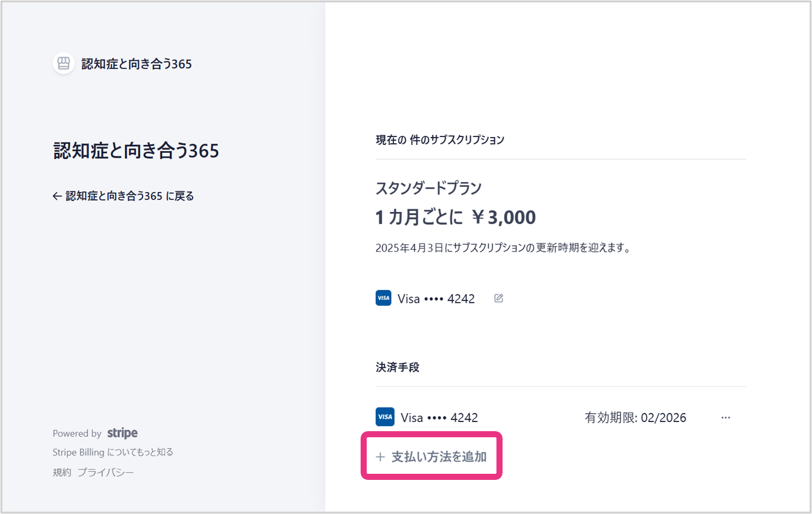Open the 規約 terms link
The height and width of the screenshot is (514, 812).
click(x=62, y=472)
